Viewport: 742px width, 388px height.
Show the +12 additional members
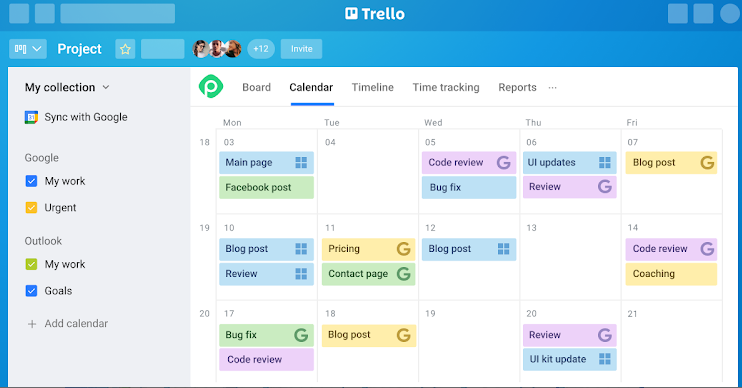(x=261, y=49)
